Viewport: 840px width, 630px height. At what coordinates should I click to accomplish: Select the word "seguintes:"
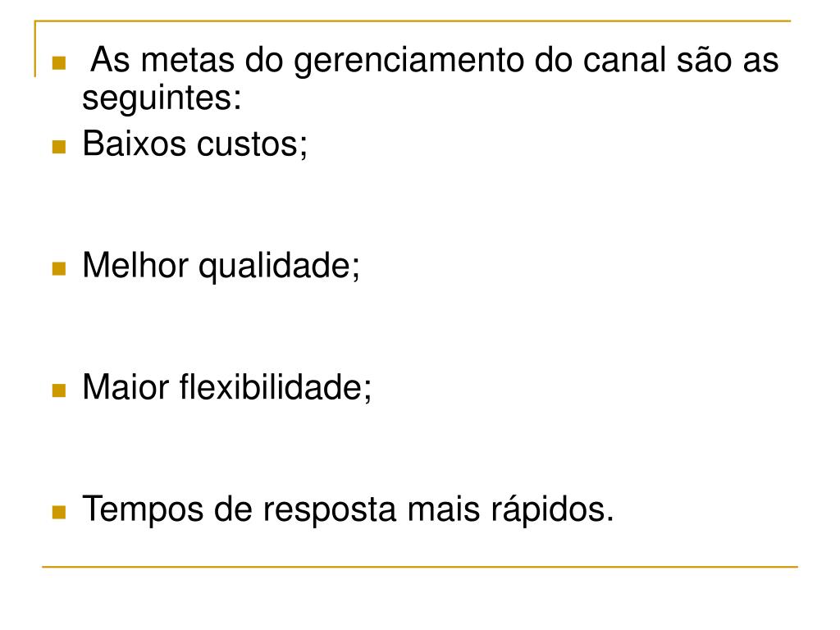162,99
